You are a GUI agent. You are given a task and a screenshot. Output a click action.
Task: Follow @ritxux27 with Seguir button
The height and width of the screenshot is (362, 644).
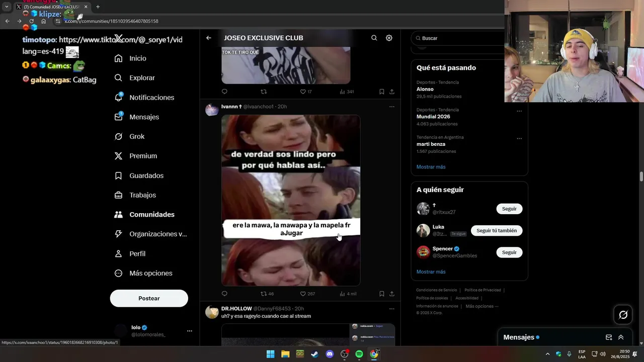pos(509,209)
